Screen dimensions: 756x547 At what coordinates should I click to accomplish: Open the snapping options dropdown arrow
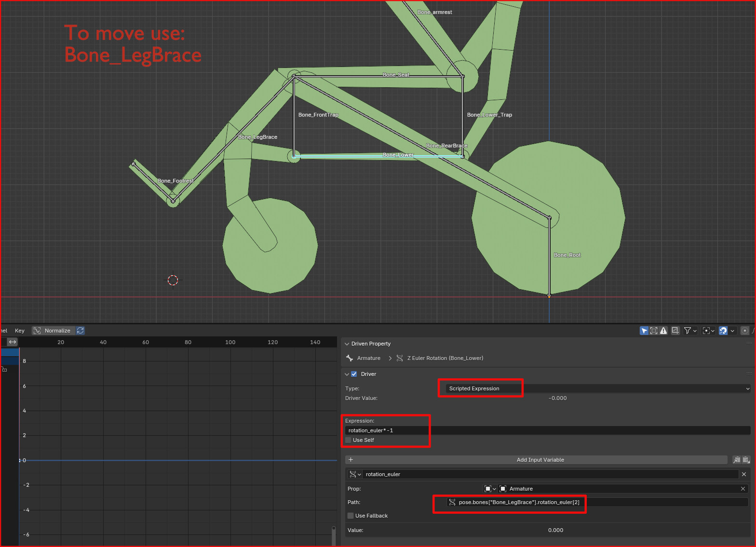point(732,331)
